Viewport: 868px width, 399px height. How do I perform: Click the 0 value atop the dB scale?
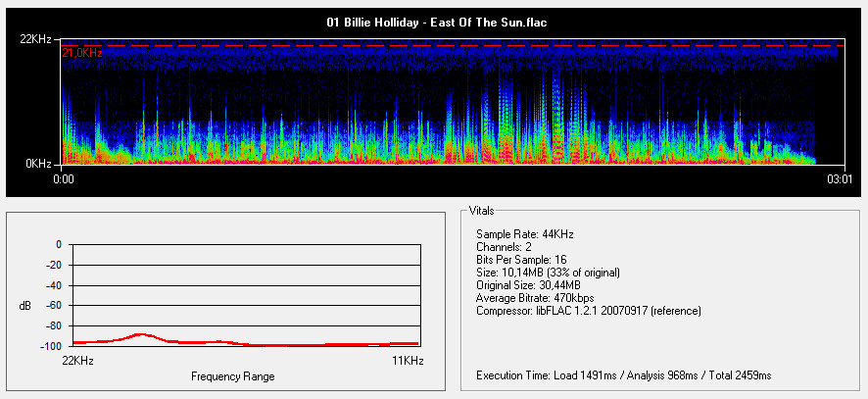pos(58,244)
